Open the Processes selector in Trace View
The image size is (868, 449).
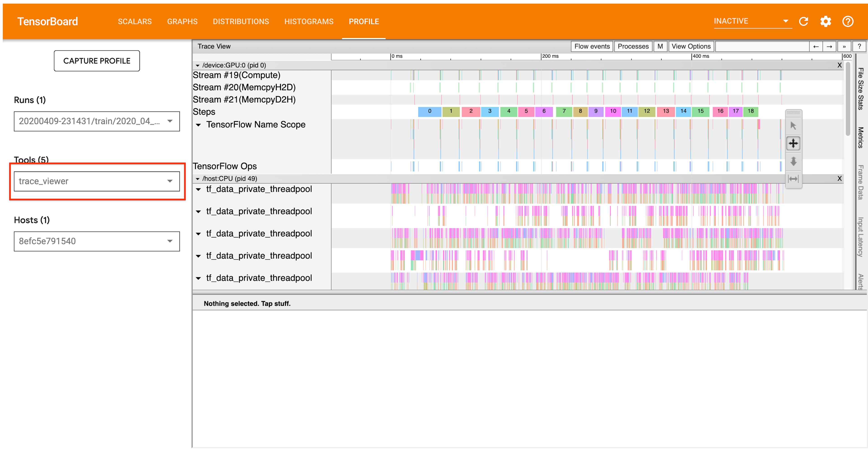coord(633,46)
